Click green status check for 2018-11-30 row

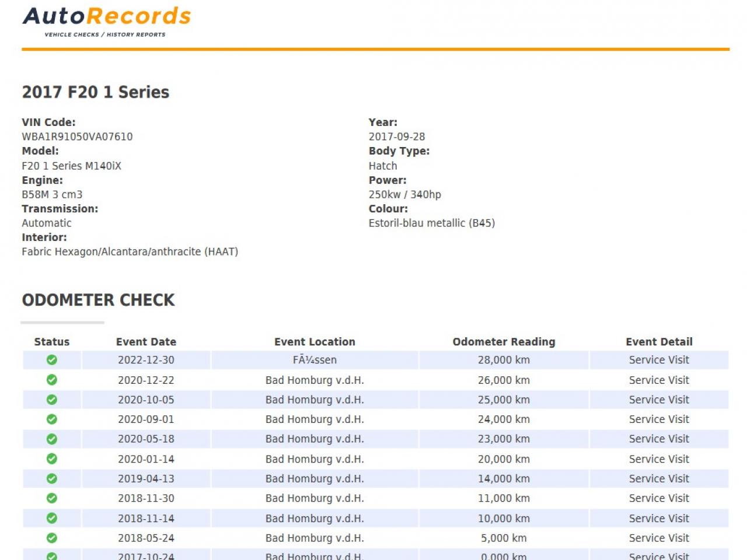52,498
